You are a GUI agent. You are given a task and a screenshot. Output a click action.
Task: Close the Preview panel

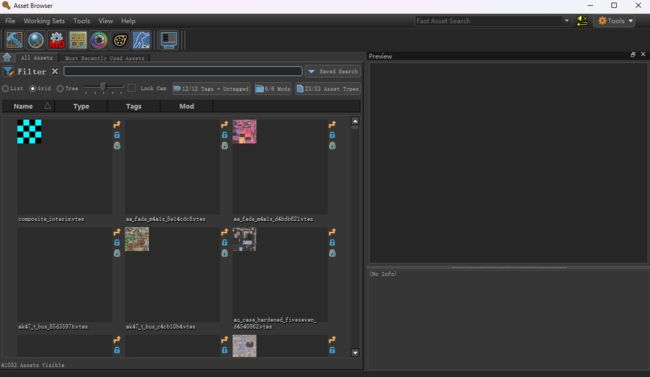click(x=643, y=54)
